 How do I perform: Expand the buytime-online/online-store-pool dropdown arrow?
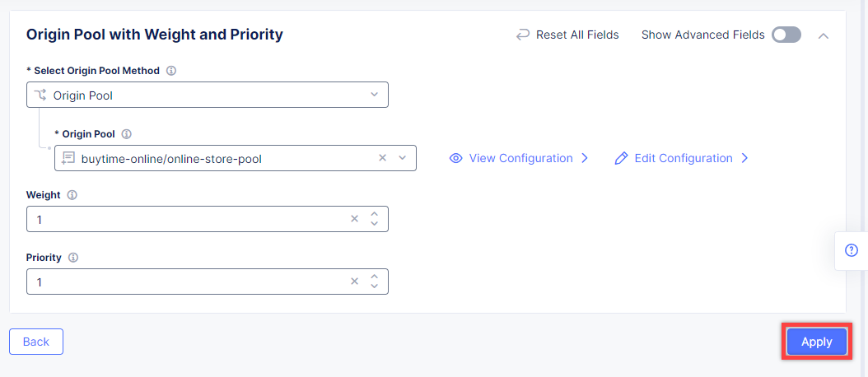coord(403,158)
